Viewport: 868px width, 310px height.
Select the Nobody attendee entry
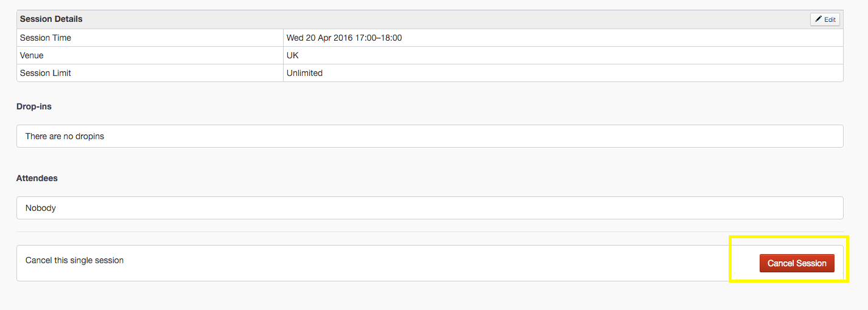[41, 208]
